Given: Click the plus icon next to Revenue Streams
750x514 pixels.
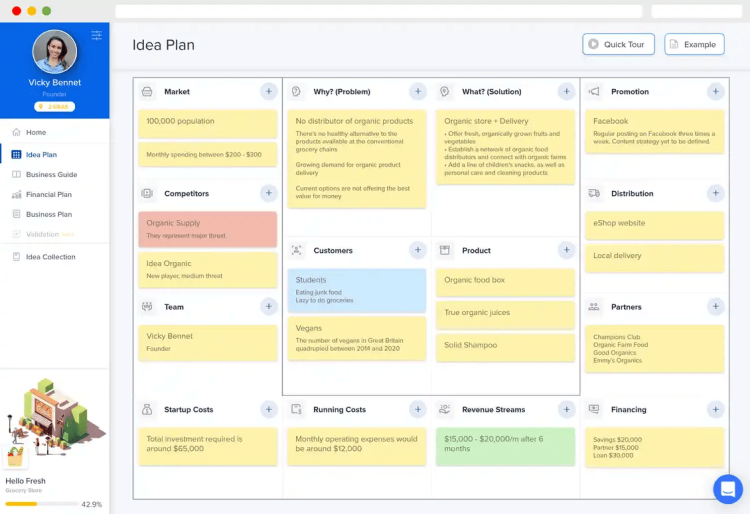Looking at the screenshot, I should click(x=566, y=409).
